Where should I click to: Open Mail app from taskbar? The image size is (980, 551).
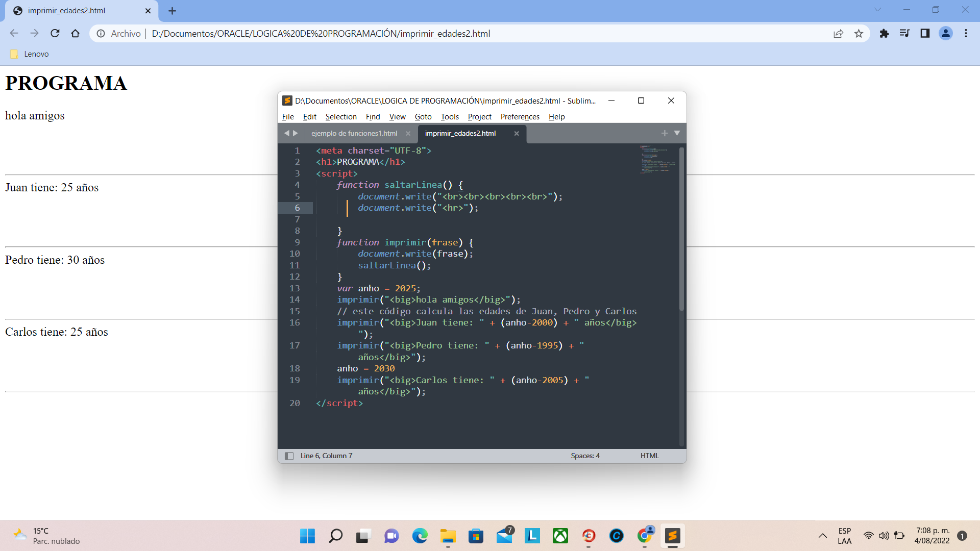coord(504,536)
